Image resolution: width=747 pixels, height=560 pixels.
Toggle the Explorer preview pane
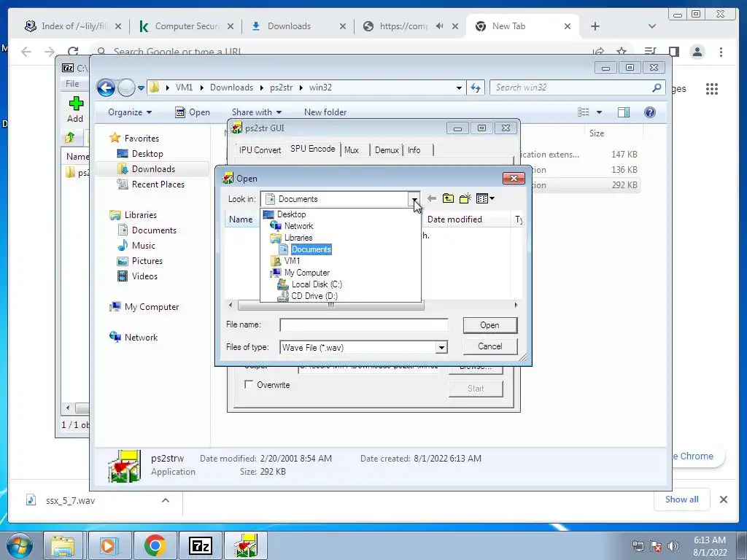pos(624,112)
